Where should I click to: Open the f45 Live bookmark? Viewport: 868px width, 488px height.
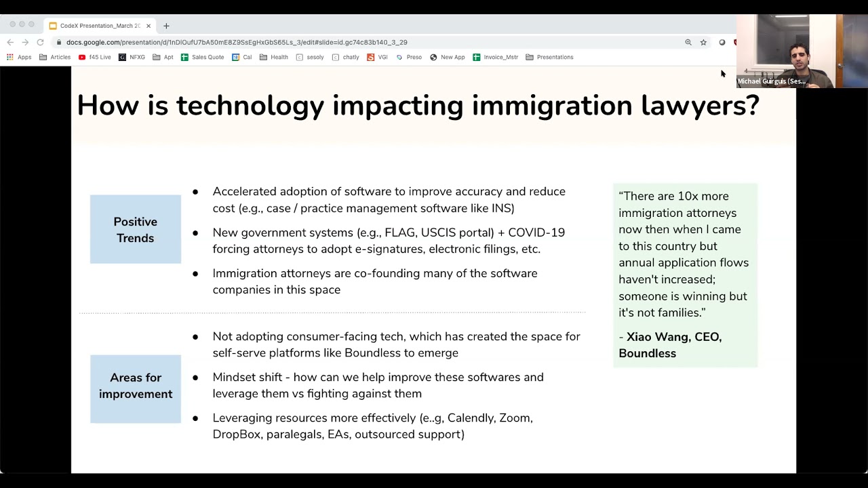94,57
